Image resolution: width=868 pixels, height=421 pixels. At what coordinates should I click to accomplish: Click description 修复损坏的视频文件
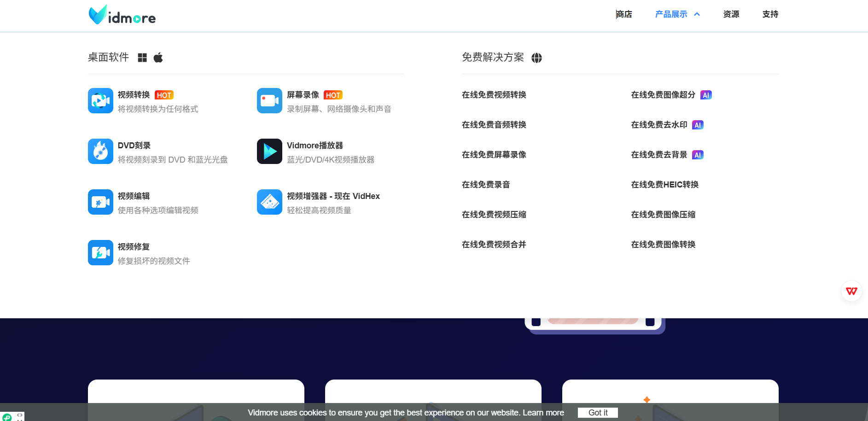(x=154, y=261)
